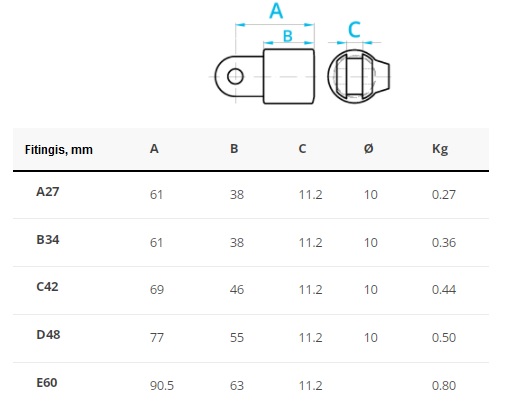Click the 90.5 value in E60 row

click(x=162, y=386)
